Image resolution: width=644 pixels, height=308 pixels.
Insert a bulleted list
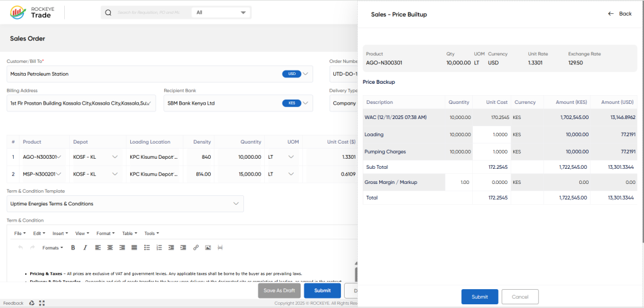(x=147, y=248)
